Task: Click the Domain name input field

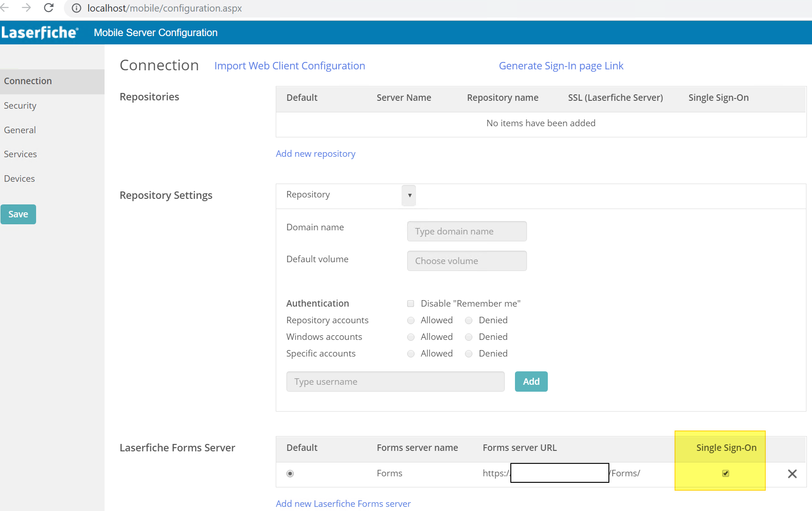Action: click(x=467, y=231)
